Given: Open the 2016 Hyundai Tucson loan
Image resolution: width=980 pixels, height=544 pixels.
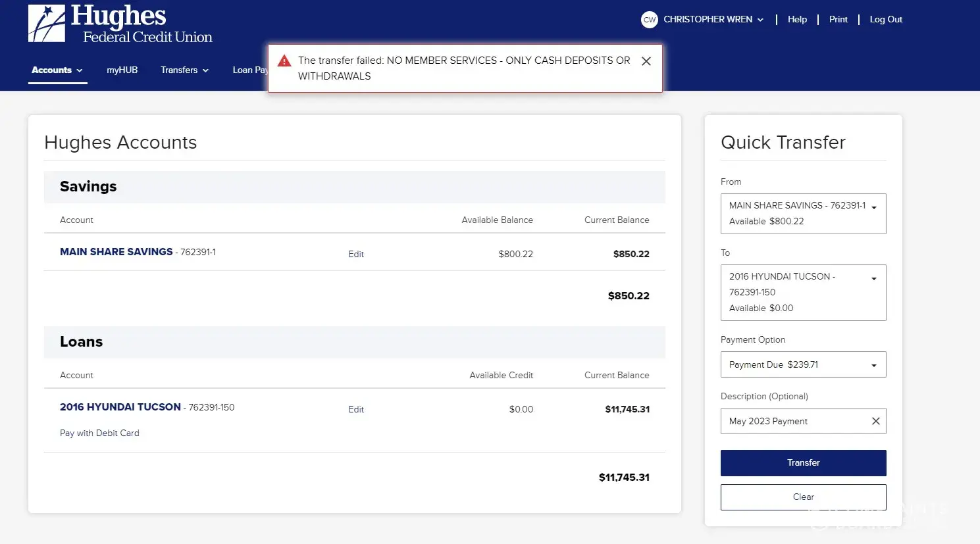Looking at the screenshot, I should coord(120,407).
